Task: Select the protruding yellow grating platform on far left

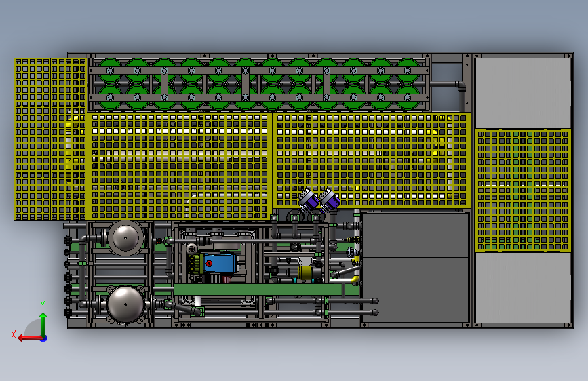Action: coord(50,139)
